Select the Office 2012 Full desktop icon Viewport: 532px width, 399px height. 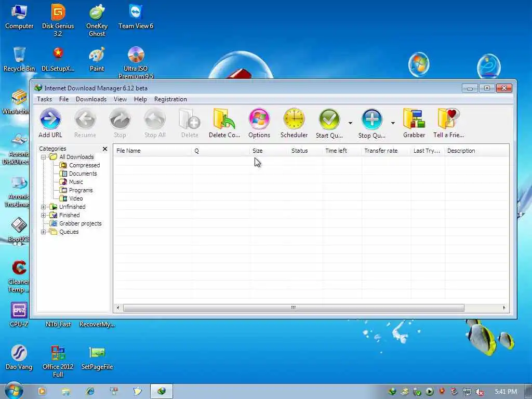tap(58, 361)
